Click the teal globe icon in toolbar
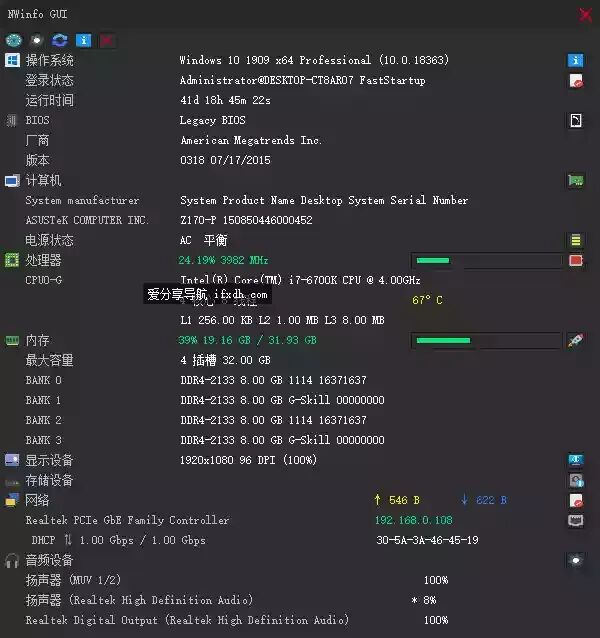This screenshot has height=638, width=600. pyautogui.click(x=13, y=40)
